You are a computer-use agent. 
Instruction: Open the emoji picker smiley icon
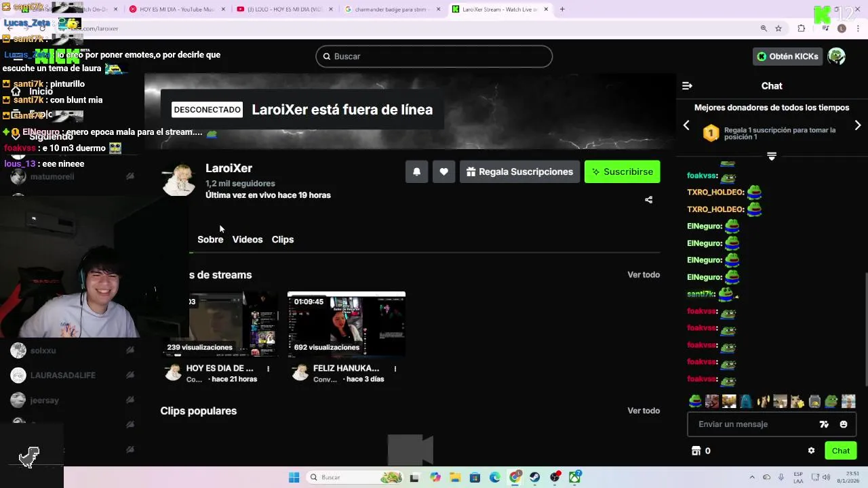coord(844,424)
